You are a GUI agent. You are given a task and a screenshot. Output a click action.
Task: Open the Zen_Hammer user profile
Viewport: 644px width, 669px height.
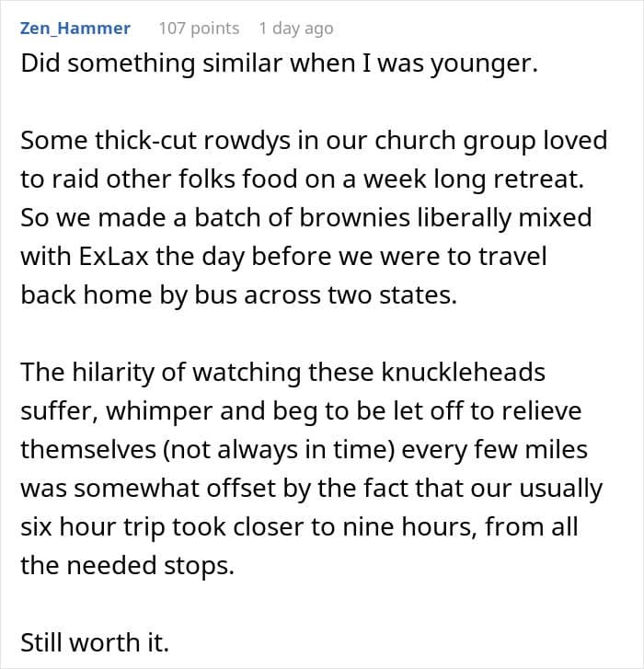75,29
